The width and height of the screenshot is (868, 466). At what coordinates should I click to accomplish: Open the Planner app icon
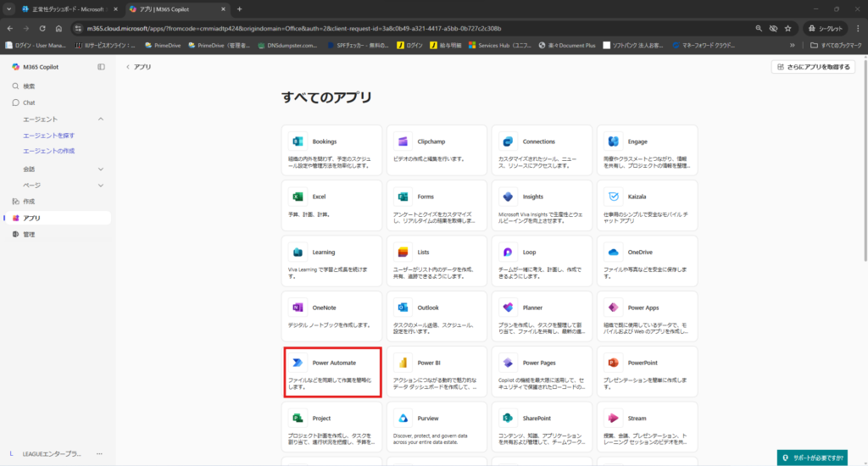(x=508, y=308)
